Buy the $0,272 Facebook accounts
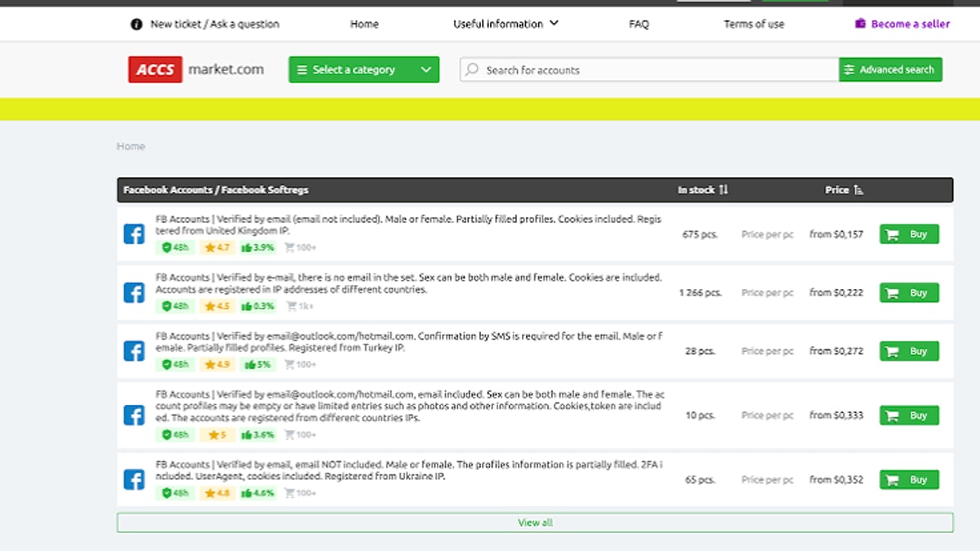Image resolution: width=980 pixels, height=551 pixels. click(x=909, y=351)
